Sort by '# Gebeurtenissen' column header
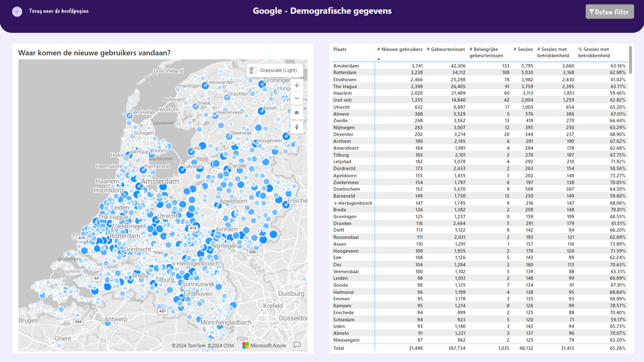This screenshot has height=362, width=644. pos(446,49)
